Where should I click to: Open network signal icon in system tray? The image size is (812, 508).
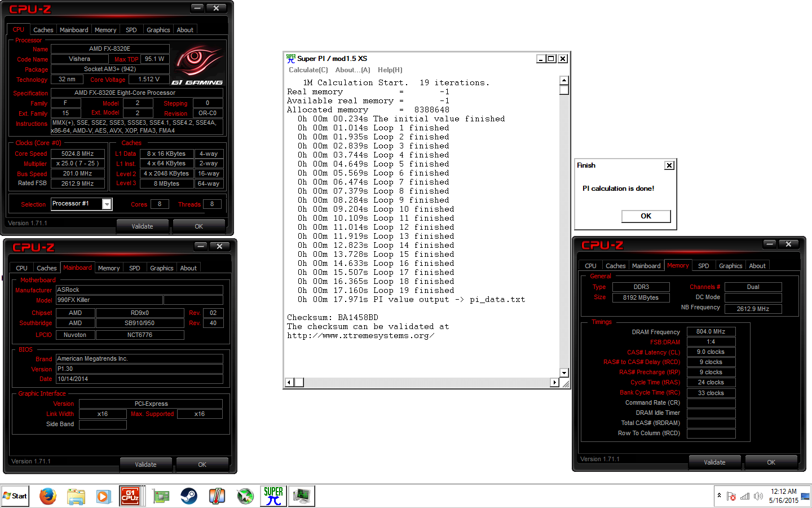pos(745,496)
